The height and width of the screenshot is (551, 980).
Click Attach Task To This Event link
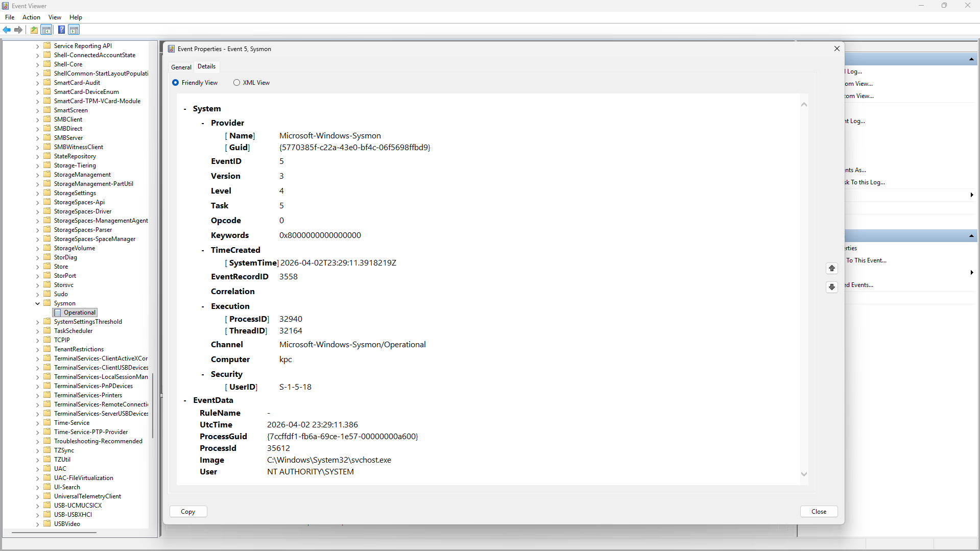(866, 260)
